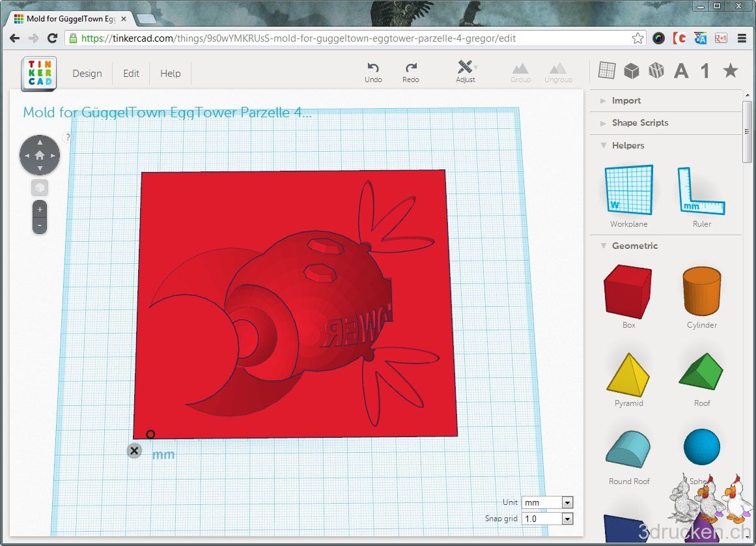Viewport: 756px width, 546px height.
Task: Toggle the view cube perspective button
Action: (40, 188)
